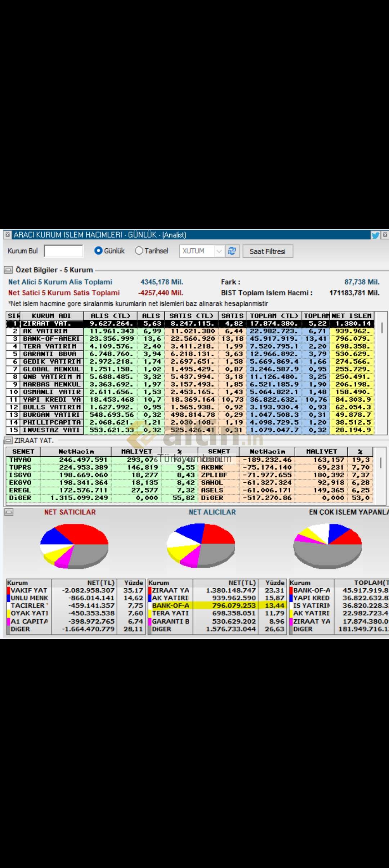Select the TERA YATIRIM row
The height and width of the screenshot is (868, 389).
pos(190,346)
